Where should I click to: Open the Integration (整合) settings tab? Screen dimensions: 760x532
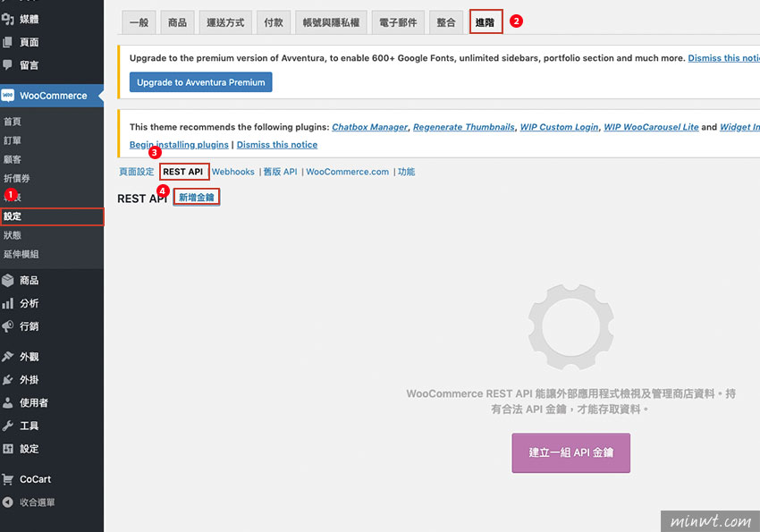pos(446,22)
